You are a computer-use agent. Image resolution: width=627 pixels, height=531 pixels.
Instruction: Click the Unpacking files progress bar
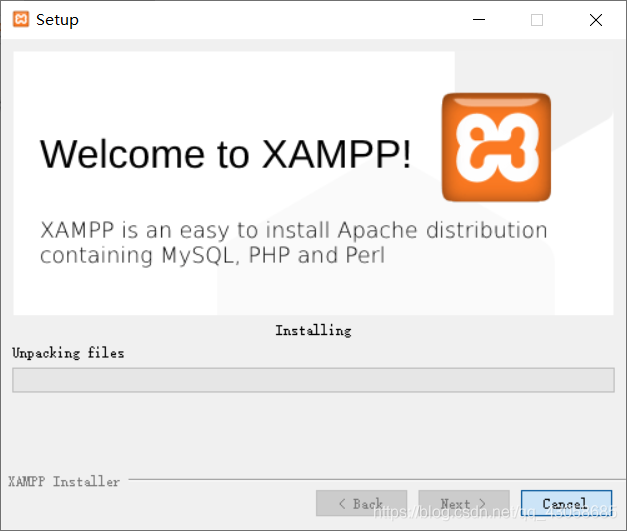click(314, 380)
